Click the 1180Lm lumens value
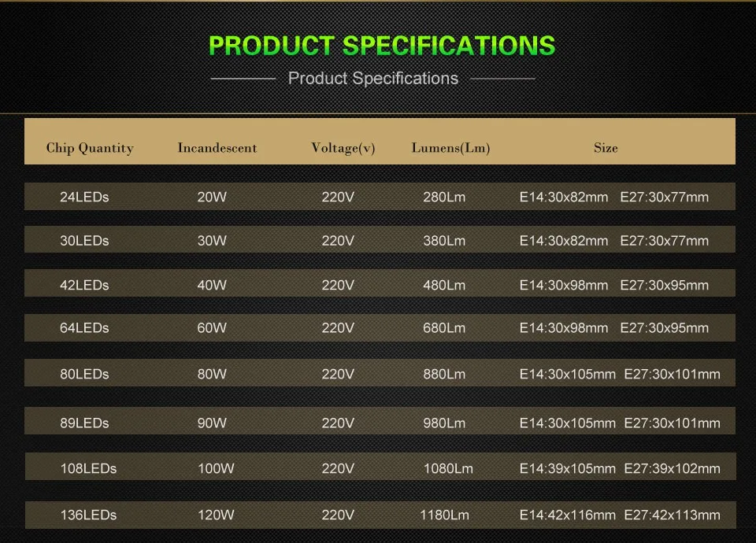The image size is (756, 543). [x=444, y=515]
